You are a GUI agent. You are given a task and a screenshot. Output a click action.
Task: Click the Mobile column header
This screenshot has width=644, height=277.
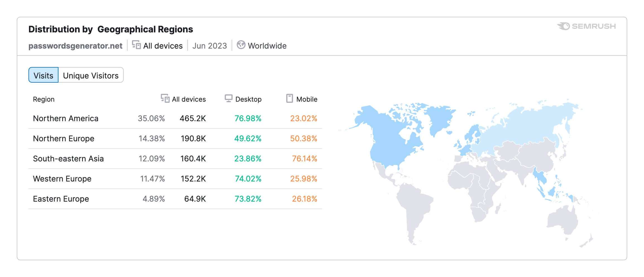tap(307, 99)
